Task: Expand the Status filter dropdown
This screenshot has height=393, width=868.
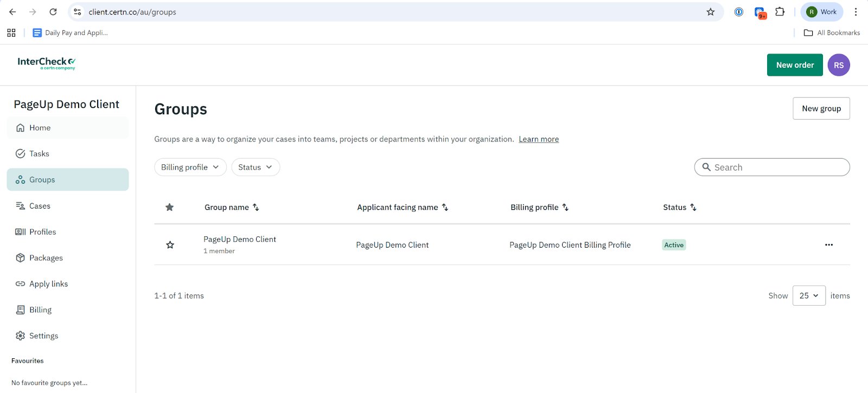Action: [256, 167]
